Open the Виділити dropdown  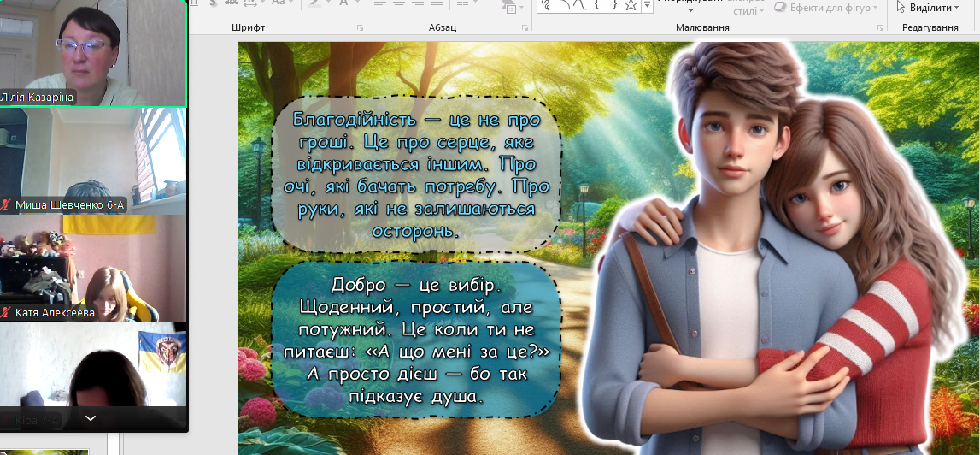tap(956, 8)
